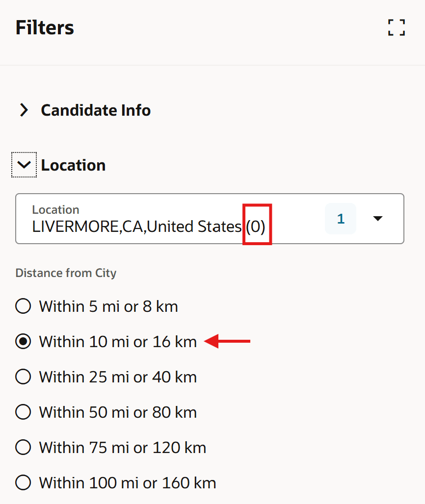This screenshot has height=504, width=425.
Task: Click the Filters panel title
Action: click(44, 28)
